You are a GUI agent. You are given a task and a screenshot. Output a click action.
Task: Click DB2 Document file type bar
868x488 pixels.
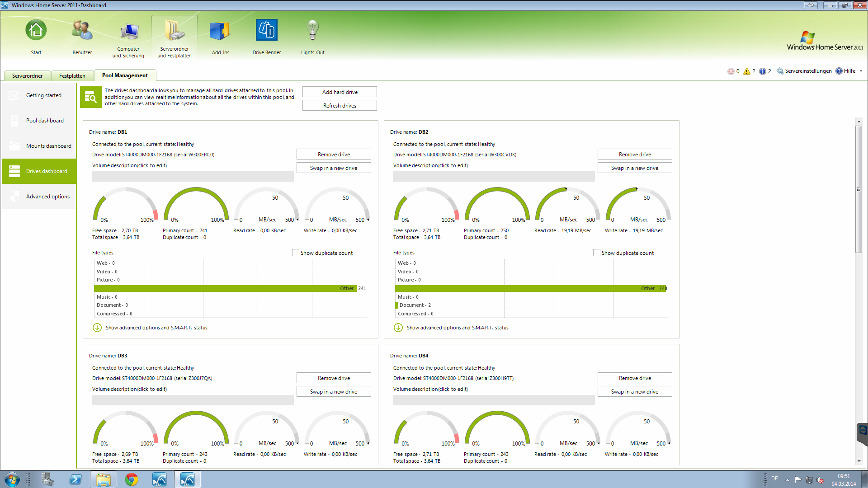pyautogui.click(x=396, y=305)
